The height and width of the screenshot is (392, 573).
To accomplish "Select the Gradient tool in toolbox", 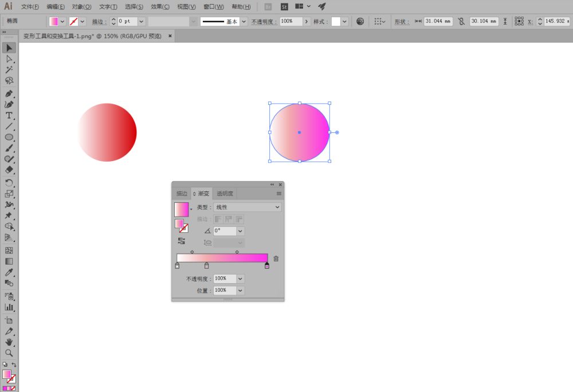I will coord(9,261).
